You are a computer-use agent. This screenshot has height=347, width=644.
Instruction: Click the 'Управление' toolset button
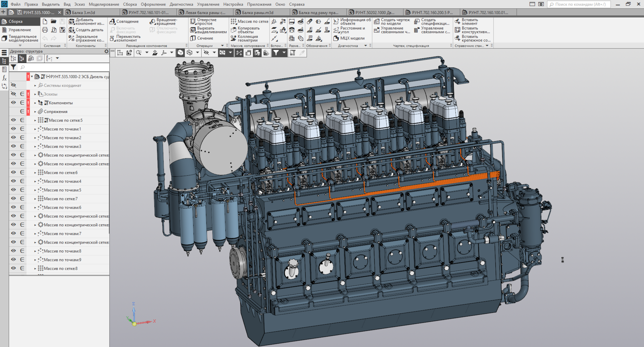(20, 30)
